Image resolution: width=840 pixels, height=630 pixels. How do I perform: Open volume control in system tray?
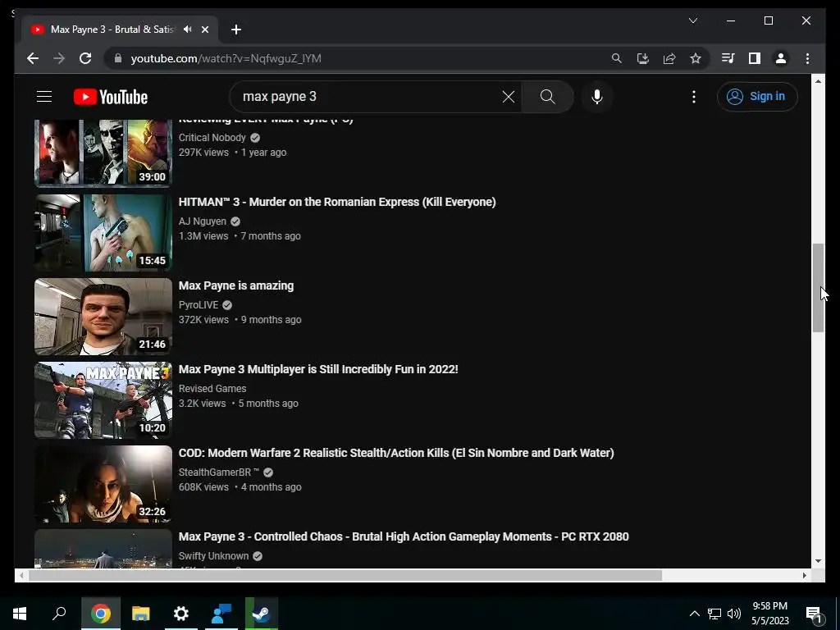pyautogui.click(x=734, y=614)
